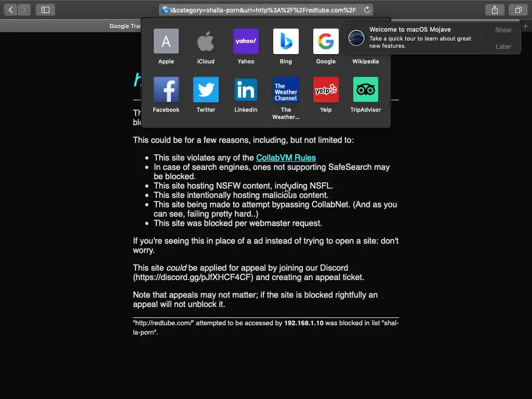Viewport: 532px width, 399px height.
Task: Go back with the Safari back arrow
Action: click(10, 10)
